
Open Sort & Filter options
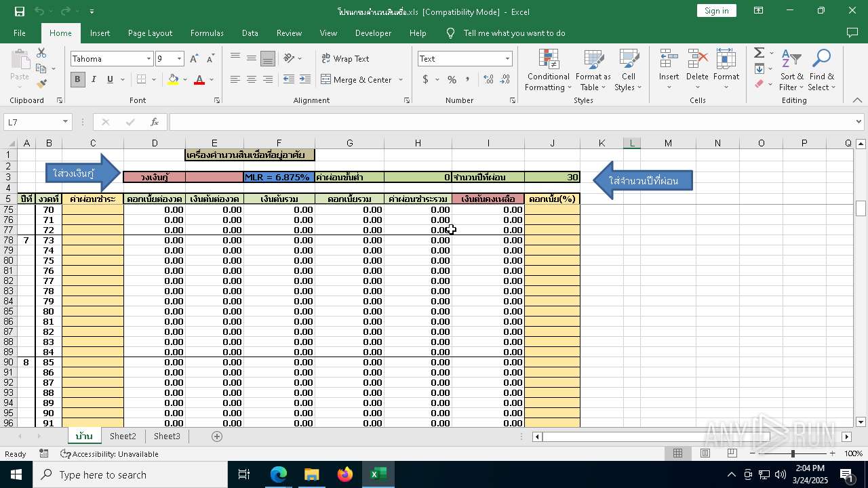pyautogui.click(x=791, y=70)
